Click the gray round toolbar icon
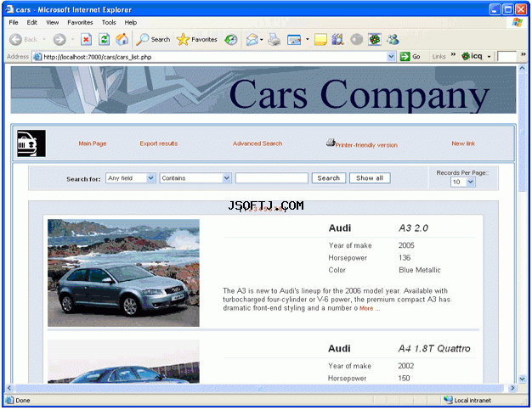 (x=356, y=40)
